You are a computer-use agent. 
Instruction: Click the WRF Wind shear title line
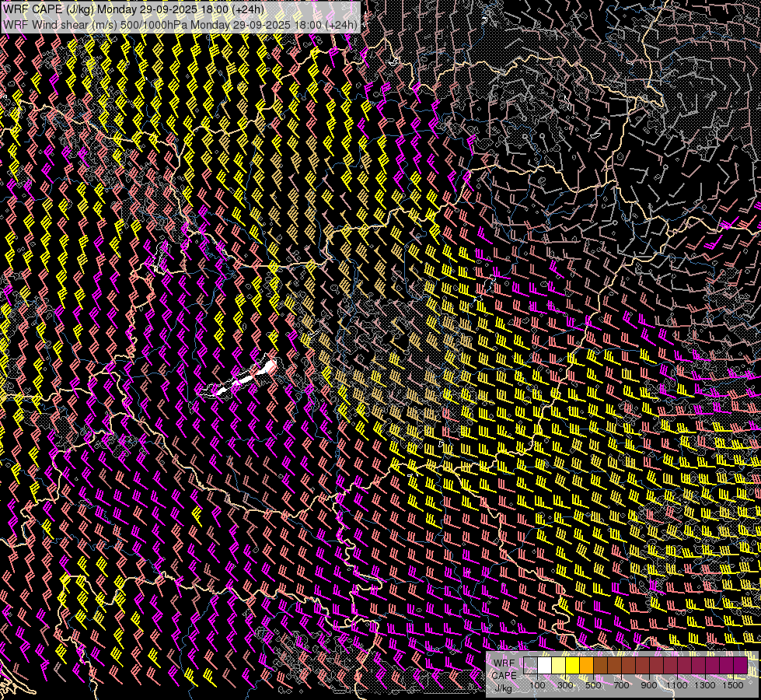pyautogui.click(x=180, y=24)
